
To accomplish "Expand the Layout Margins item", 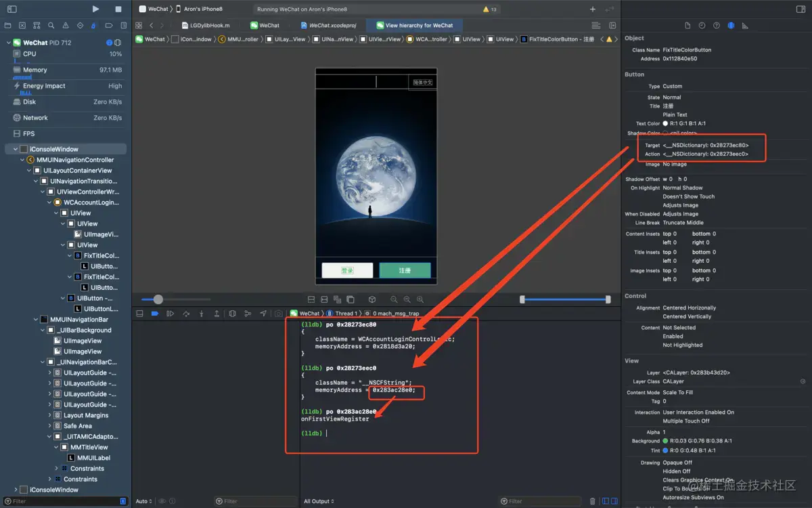I will (49, 415).
